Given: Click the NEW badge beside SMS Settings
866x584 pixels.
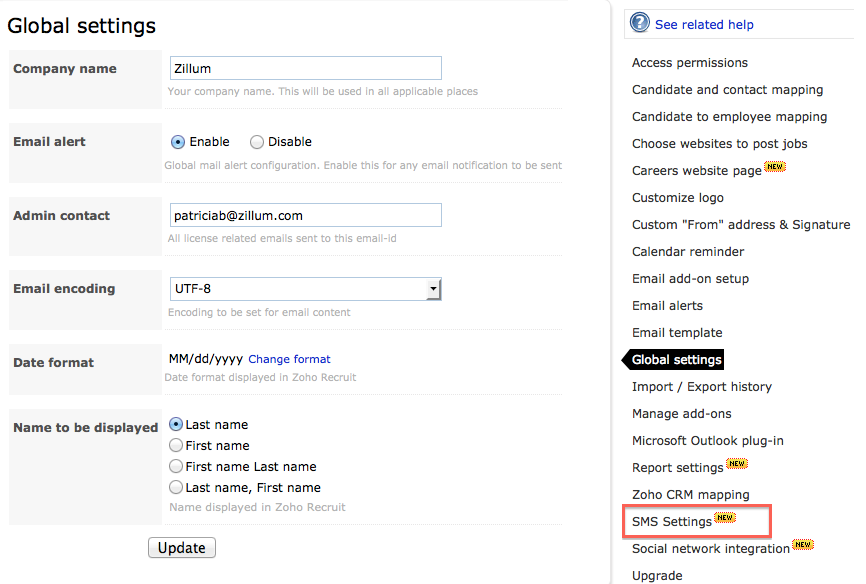Looking at the screenshot, I should coord(725,518).
